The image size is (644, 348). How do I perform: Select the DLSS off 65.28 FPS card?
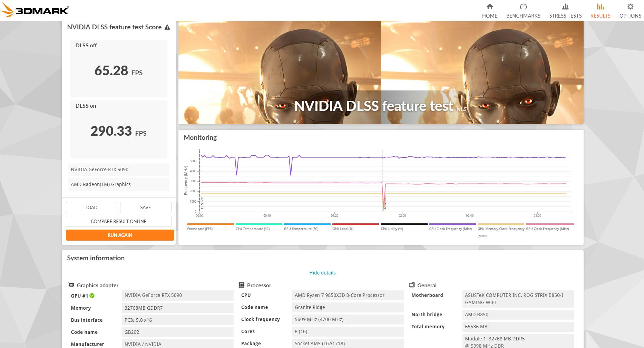119,68
